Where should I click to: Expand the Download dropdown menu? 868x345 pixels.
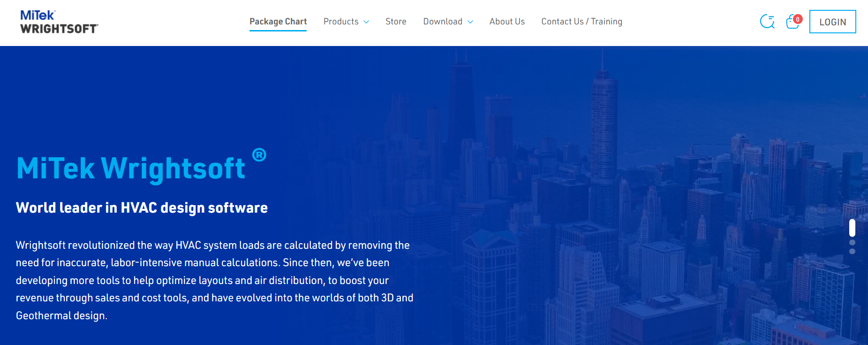(448, 22)
